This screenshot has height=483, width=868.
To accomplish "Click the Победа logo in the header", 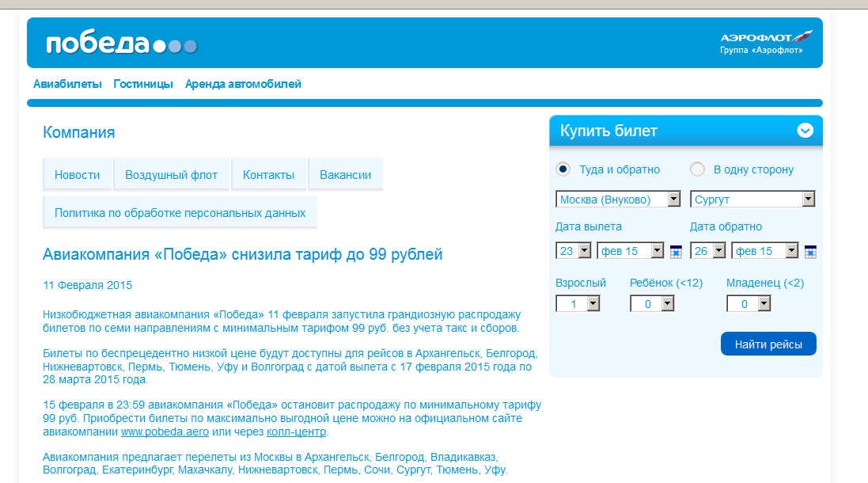I will [121, 43].
